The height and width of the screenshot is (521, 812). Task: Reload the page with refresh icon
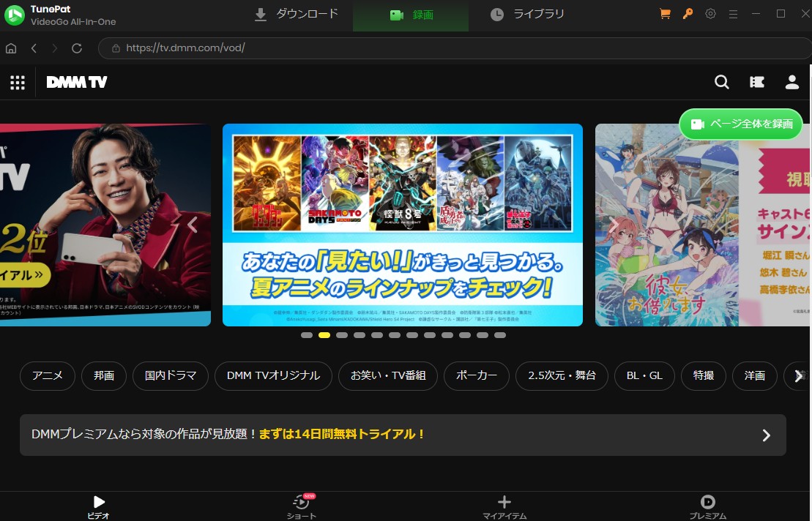[x=77, y=48]
